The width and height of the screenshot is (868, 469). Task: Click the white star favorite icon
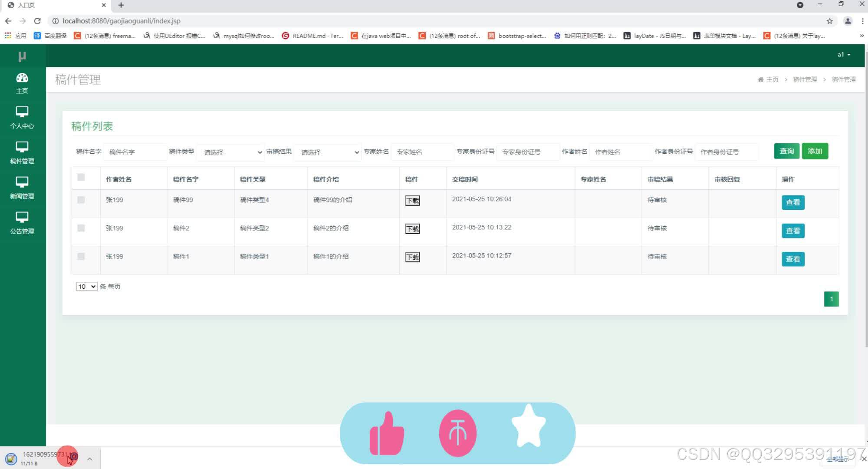tap(529, 426)
